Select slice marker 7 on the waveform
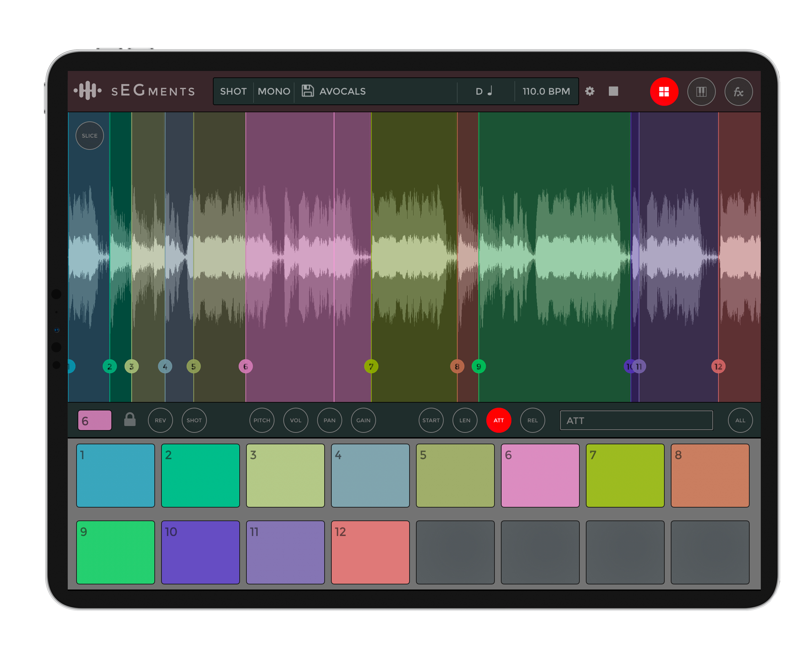The height and width of the screenshot is (665, 812). click(x=371, y=367)
